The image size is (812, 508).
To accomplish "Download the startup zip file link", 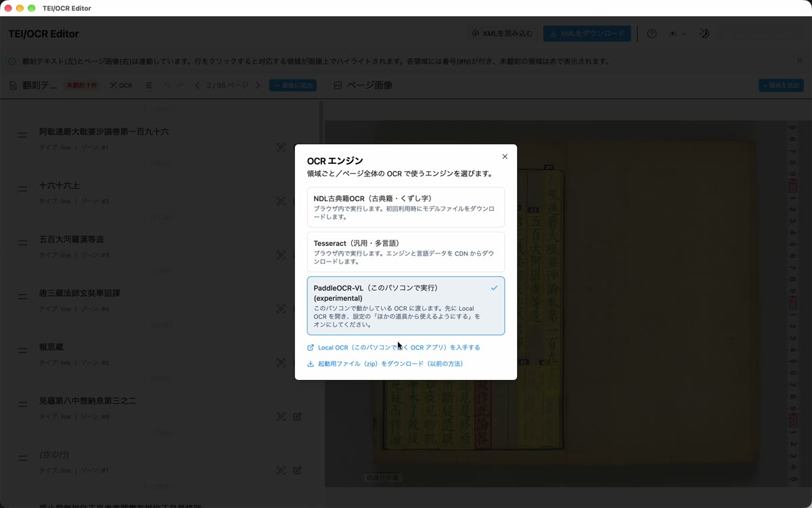I will click(385, 364).
